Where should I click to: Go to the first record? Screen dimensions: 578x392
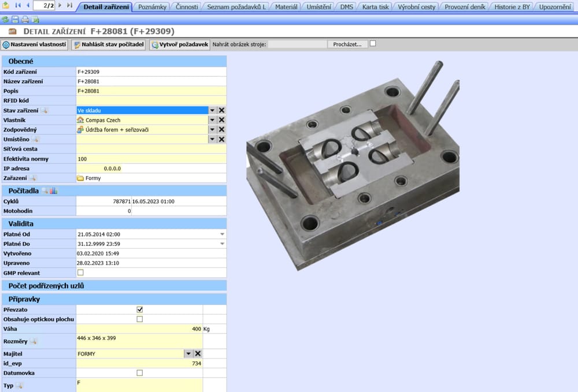click(17, 5)
